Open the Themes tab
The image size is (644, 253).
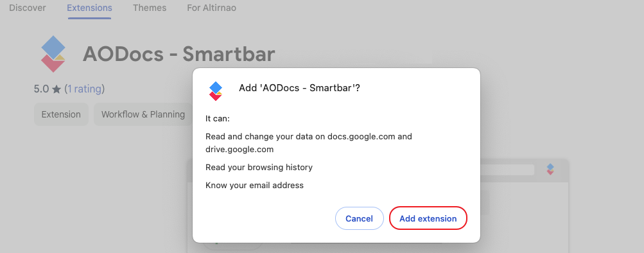click(150, 8)
